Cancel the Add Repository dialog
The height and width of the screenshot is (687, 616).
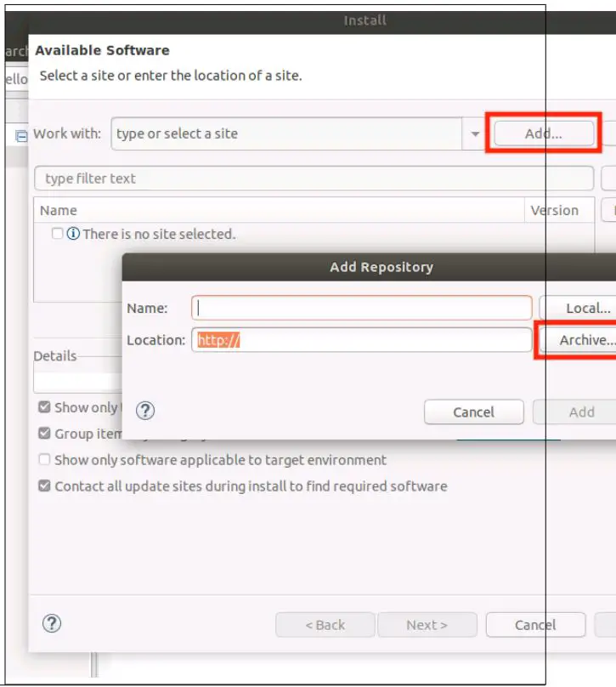point(473,412)
